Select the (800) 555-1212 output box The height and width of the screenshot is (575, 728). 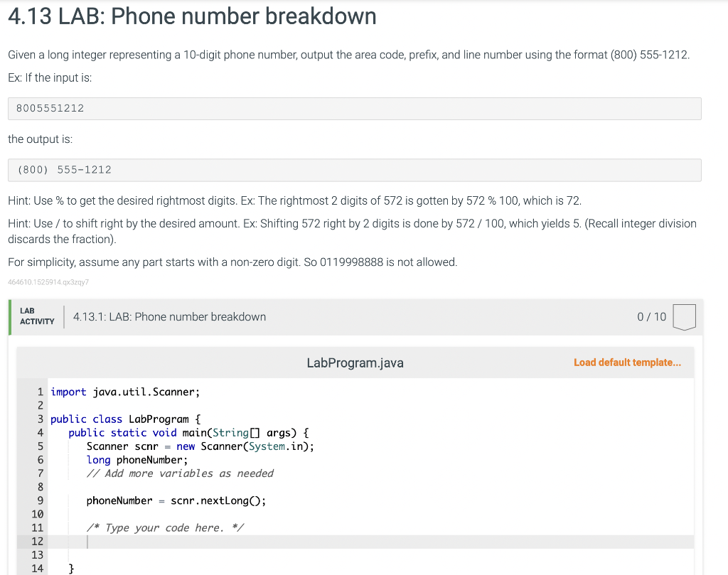354,170
